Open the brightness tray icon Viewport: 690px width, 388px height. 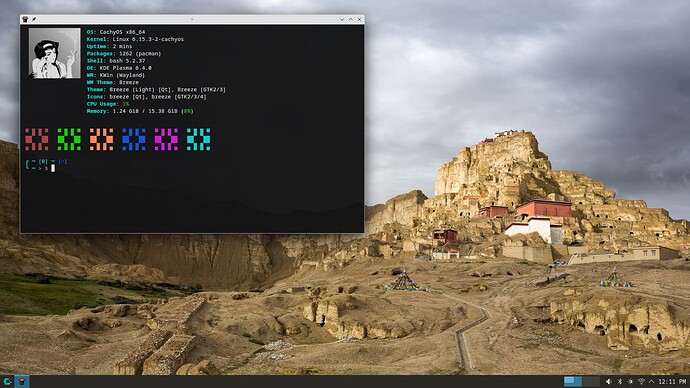tap(630, 381)
